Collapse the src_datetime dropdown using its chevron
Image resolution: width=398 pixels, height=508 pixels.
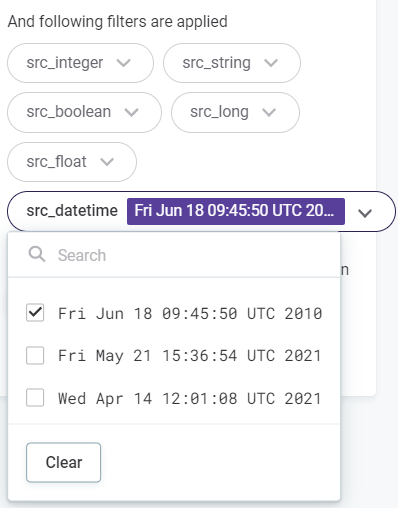tap(365, 213)
